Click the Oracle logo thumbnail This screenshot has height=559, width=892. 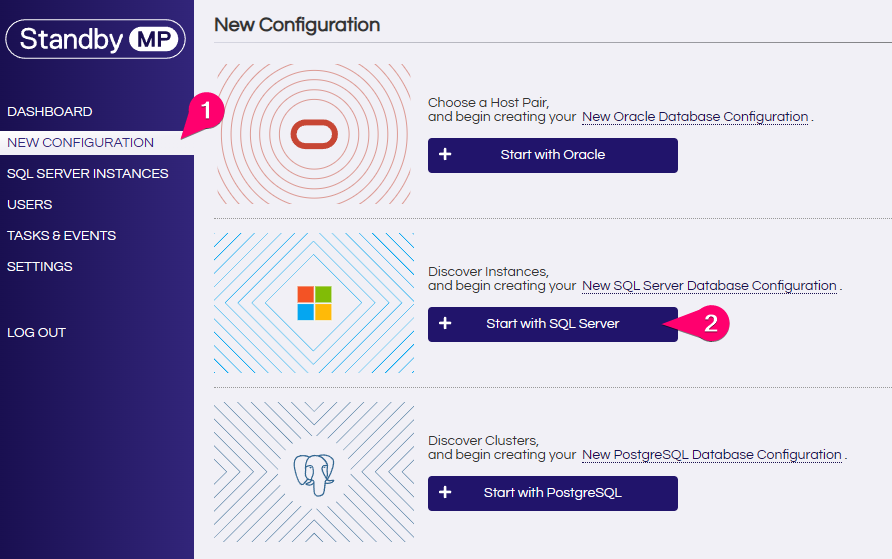pos(314,134)
